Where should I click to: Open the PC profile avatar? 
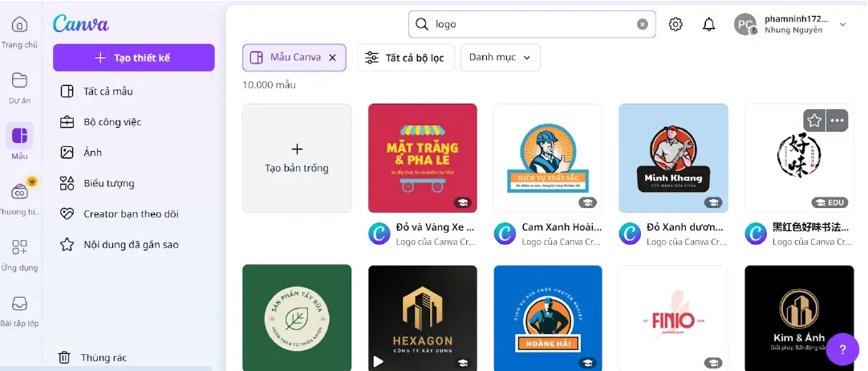tap(745, 24)
